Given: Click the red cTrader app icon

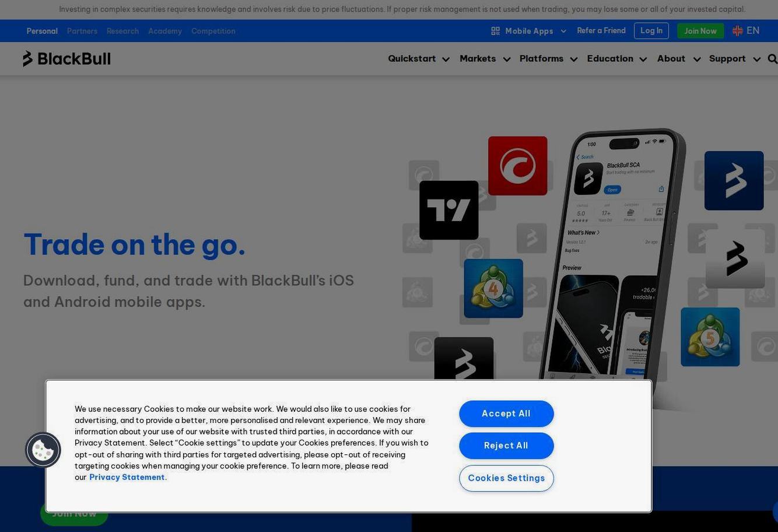Looking at the screenshot, I should coord(518,166).
